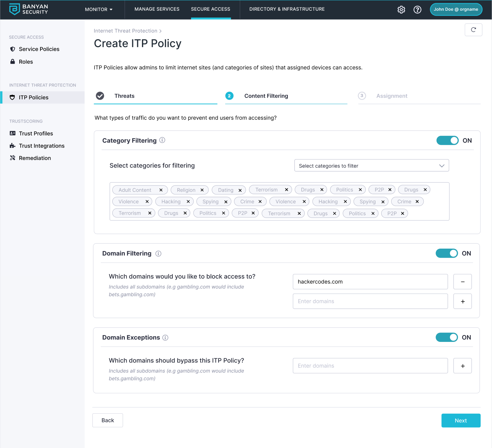Viewport: 492px width, 448px height.
Task: Click the domain exceptions input field
Action: (370, 366)
